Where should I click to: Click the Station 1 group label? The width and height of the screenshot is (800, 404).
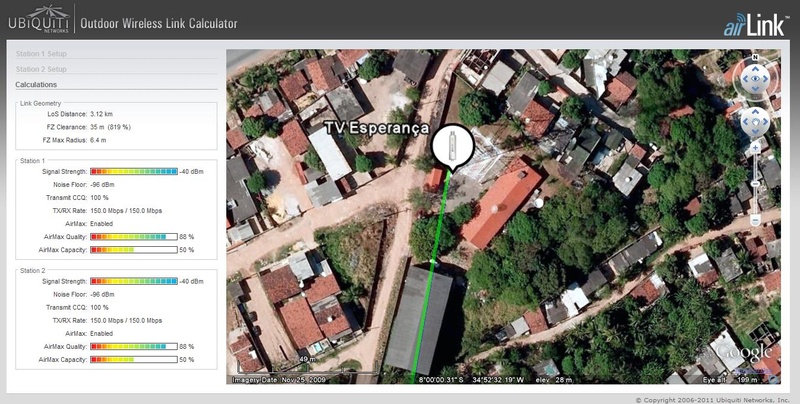(x=33, y=161)
